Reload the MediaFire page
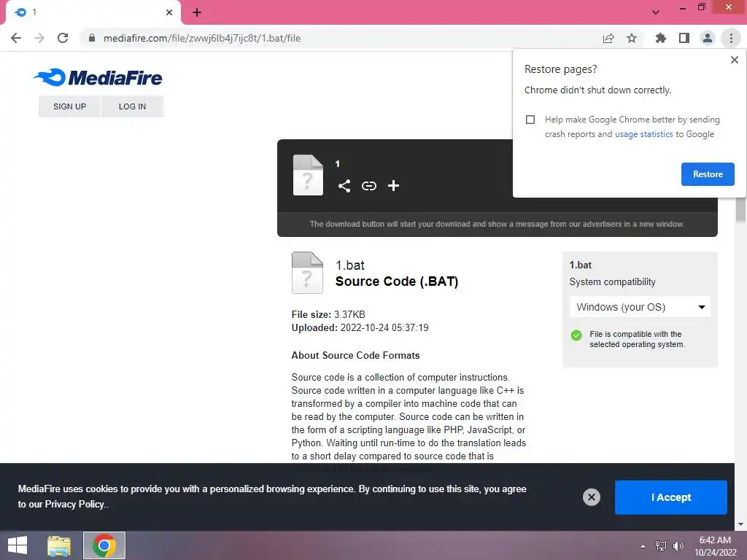The height and width of the screenshot is (560, 747). click(x=63, y=38)
